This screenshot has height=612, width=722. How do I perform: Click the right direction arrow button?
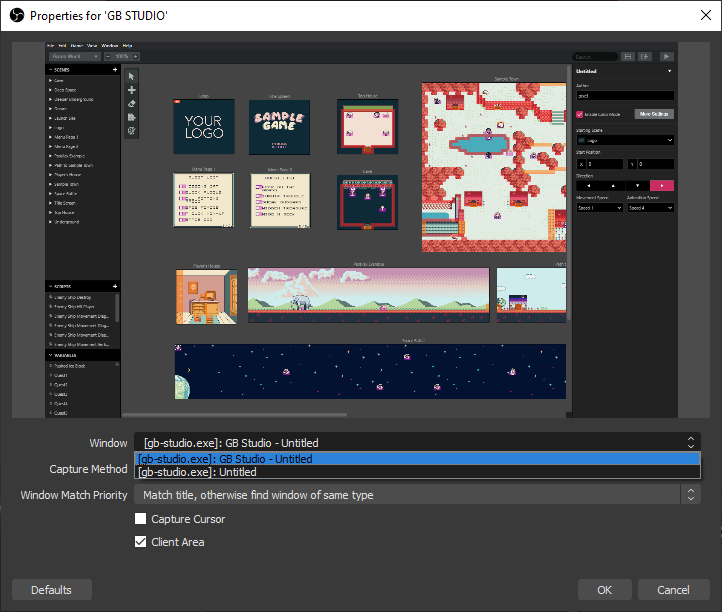[662, 186]
